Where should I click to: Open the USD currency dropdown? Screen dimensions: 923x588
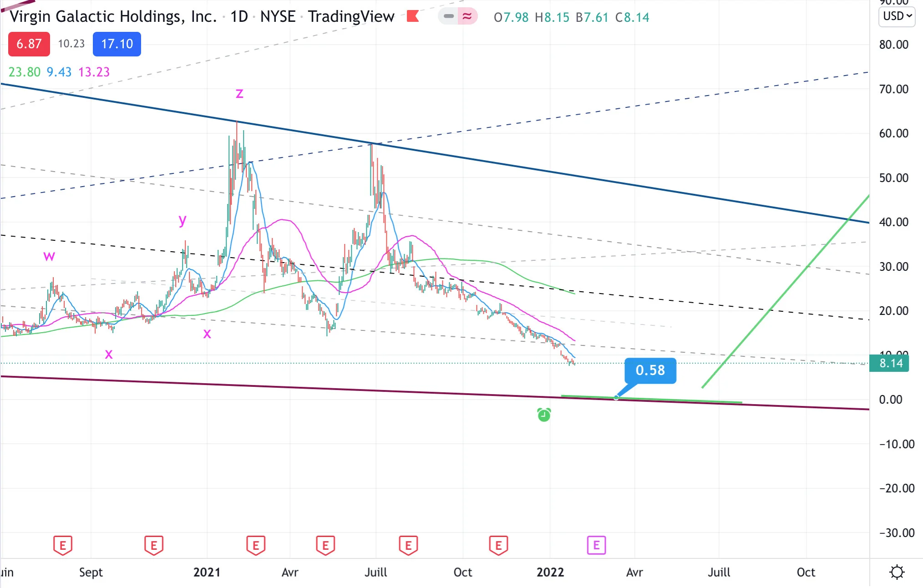point(897,16)
